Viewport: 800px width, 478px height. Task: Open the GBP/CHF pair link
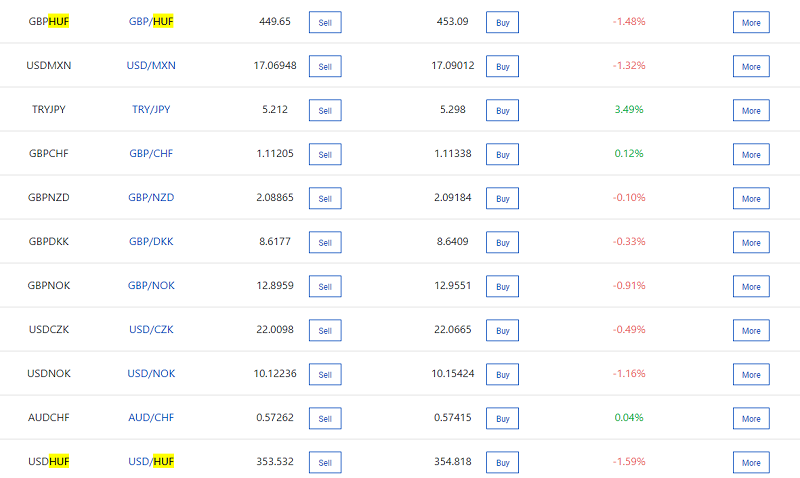click(151, 154)
